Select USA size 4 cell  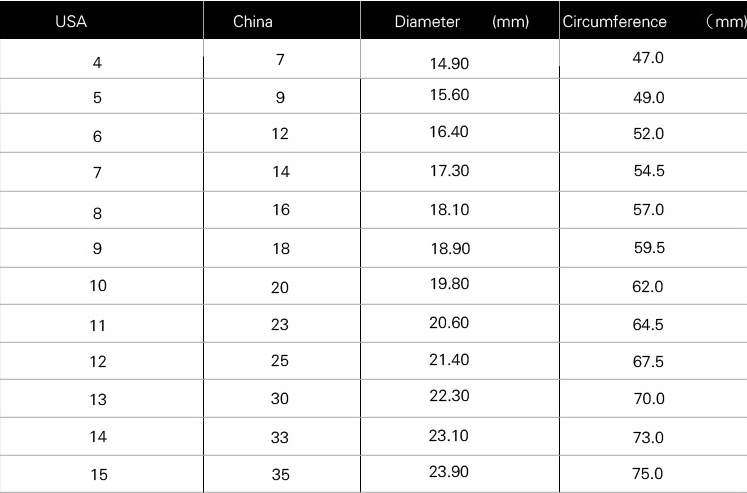pyautogui.click(x=97, y=63)
